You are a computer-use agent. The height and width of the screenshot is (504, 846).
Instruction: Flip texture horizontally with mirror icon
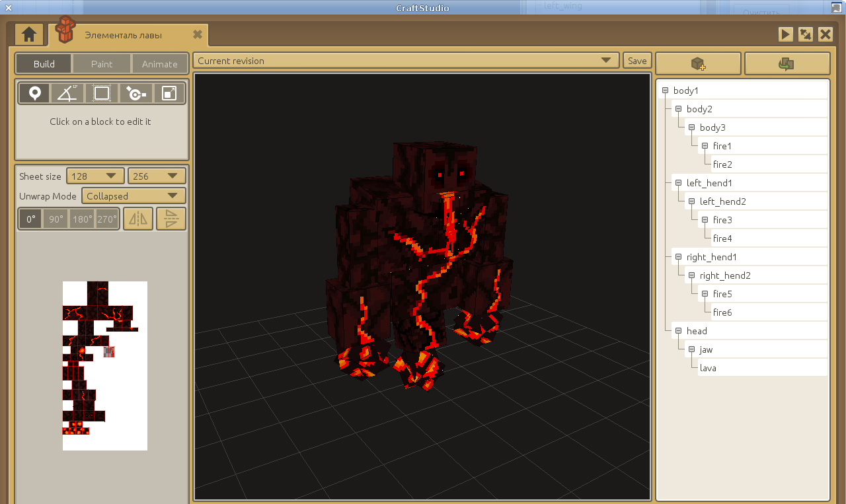tap(138, 219)
